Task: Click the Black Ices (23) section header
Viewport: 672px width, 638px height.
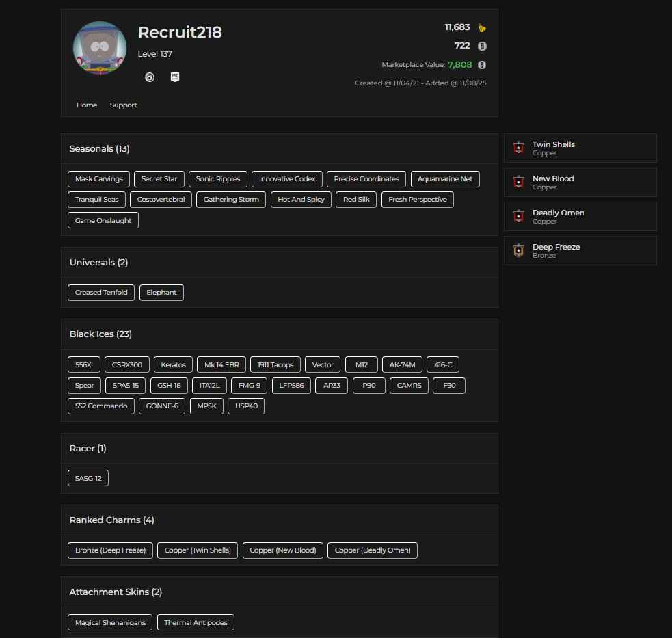Action: 100,334
